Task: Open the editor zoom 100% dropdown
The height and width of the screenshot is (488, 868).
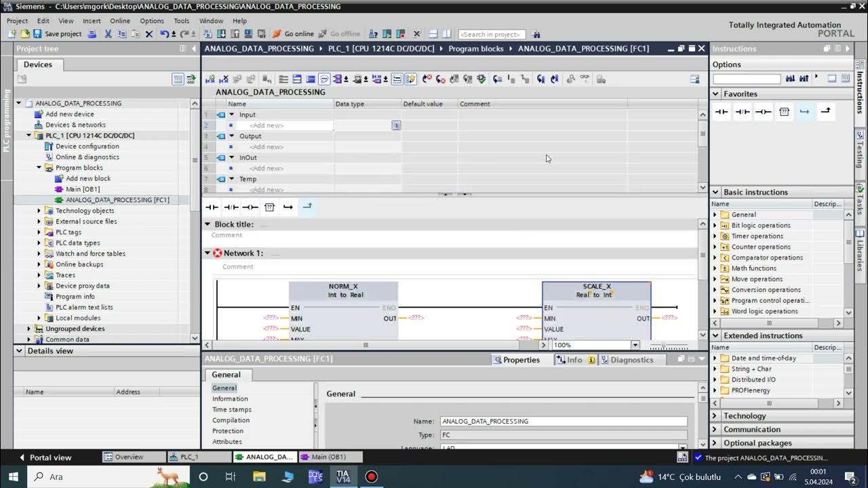Action: (x=635, y=345)
